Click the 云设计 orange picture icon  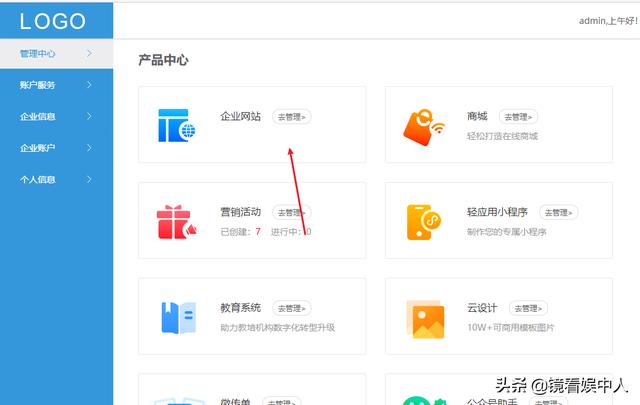coord(425,319)
